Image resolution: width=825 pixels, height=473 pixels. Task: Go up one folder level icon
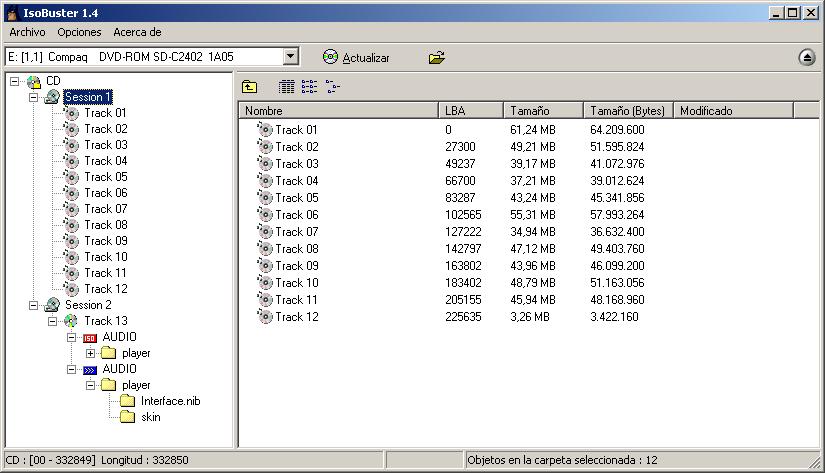click(x=250, y=88)
